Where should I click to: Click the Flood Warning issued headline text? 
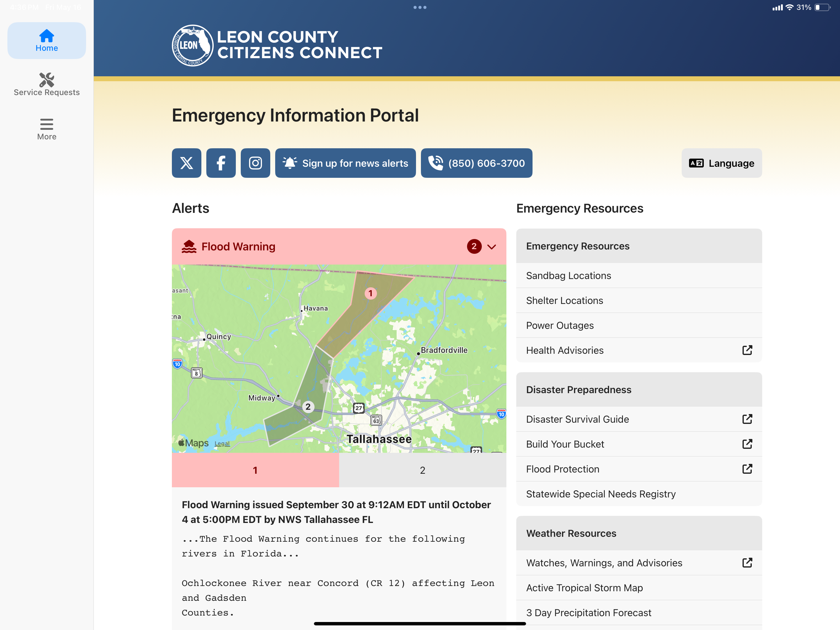click(x=336, y=512)
